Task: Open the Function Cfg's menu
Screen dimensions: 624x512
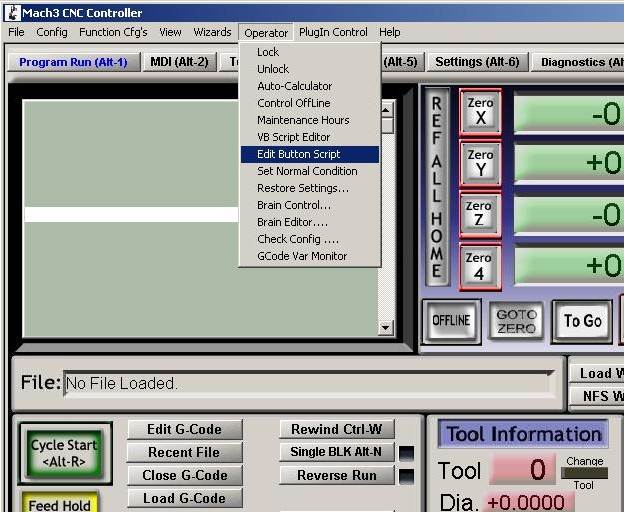Action: 113,32
